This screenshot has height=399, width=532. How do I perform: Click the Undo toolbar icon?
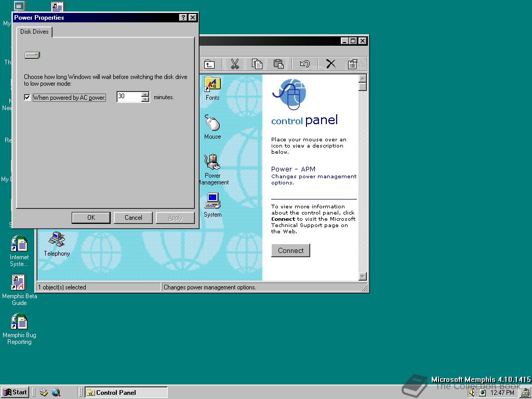point(304,64)
